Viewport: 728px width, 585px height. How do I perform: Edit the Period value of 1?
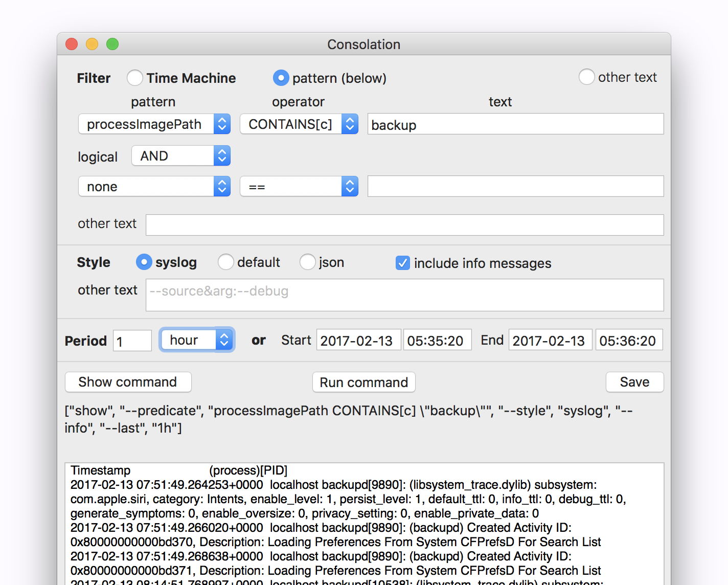pyautogui.click(x=132, y=340)
